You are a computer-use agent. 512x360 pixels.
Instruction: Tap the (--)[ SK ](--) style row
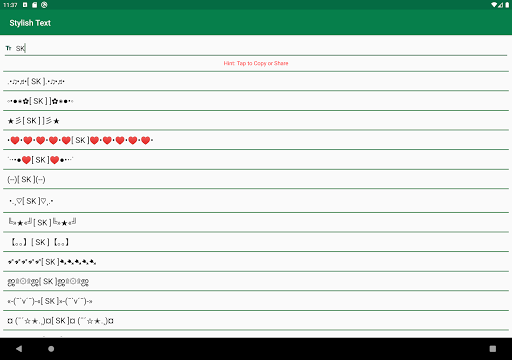(256, 179)
